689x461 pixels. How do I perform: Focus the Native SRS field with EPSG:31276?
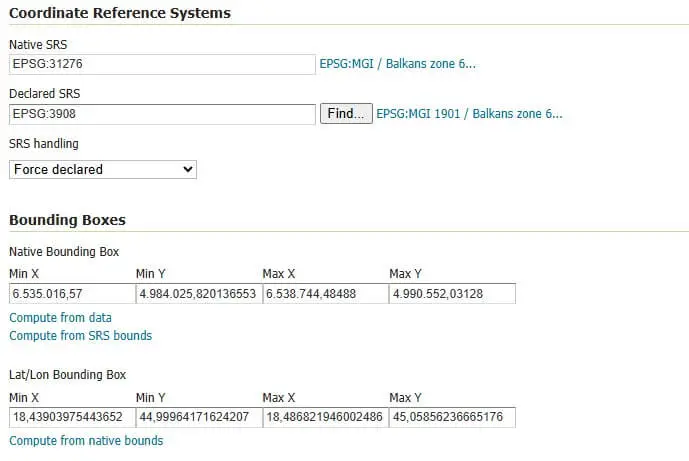tap(162, 64)
